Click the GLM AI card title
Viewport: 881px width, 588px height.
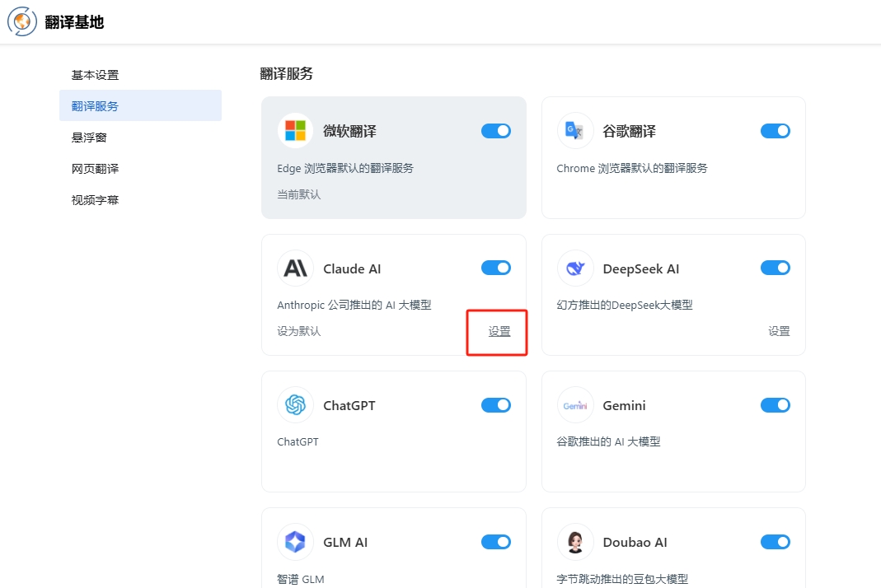click(x=345, y=543)
